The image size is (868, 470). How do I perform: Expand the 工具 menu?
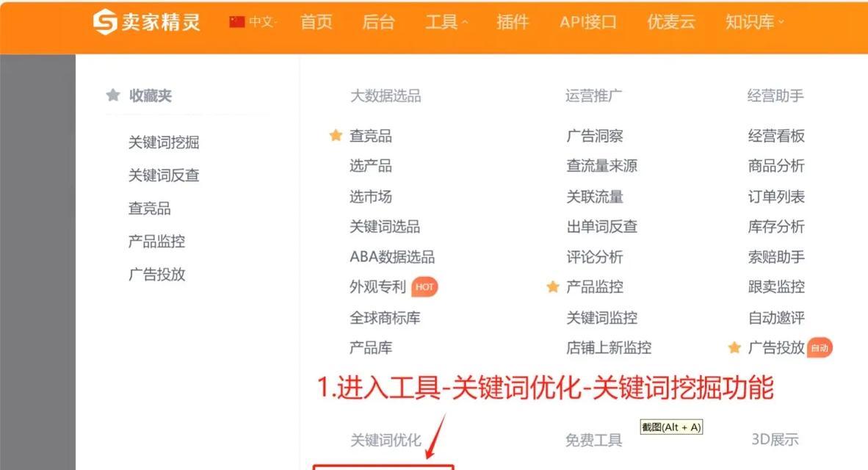coord(446,21)
